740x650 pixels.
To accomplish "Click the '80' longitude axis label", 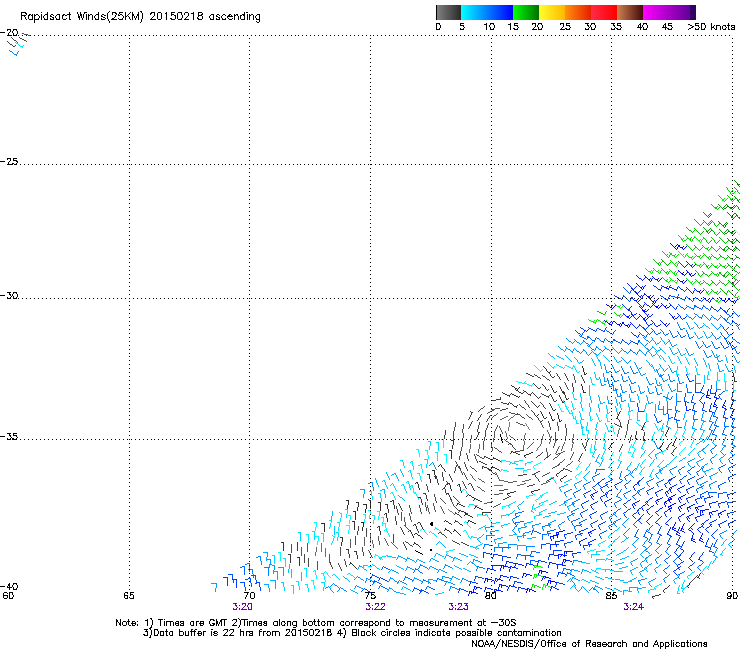I will coord(491,595).
